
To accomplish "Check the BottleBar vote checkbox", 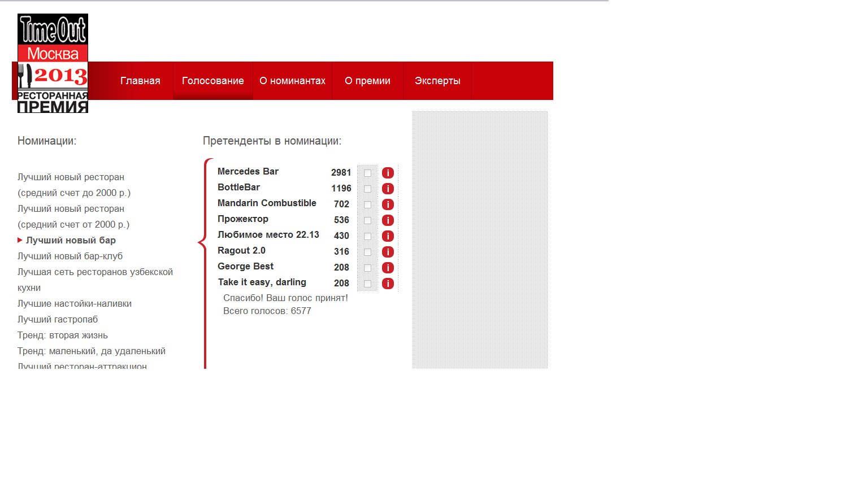I will point(367,189).
